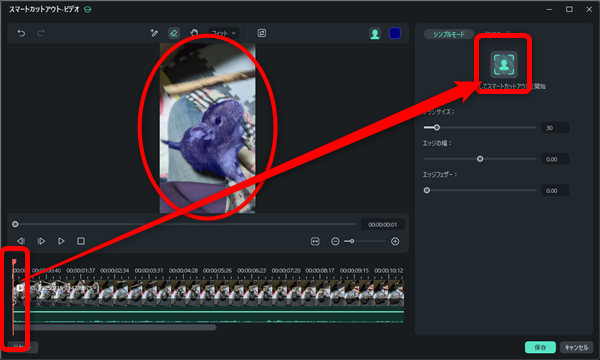This screenshot has height=360, width=600.
Task: Click the 00:00:00:01 timecode field
Action: pos(382,225)
